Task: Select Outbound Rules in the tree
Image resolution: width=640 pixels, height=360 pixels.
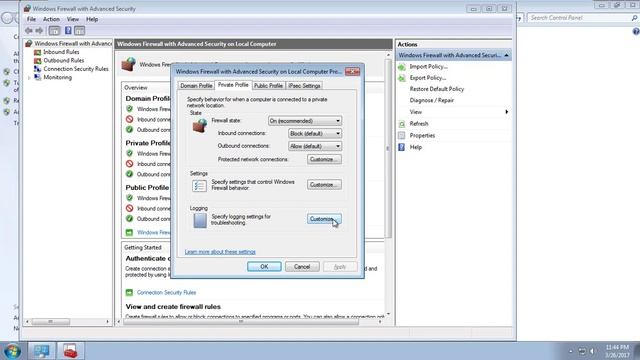Action: [64, 60]
